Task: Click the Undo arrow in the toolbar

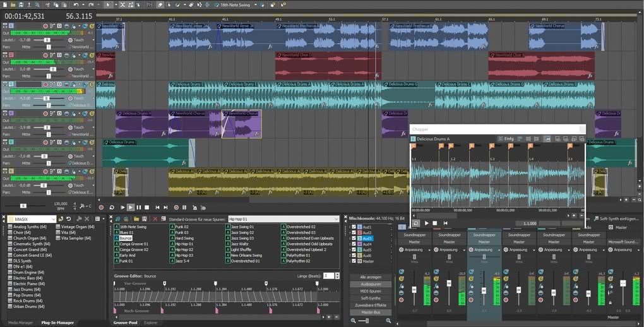Action: (76, 4)
